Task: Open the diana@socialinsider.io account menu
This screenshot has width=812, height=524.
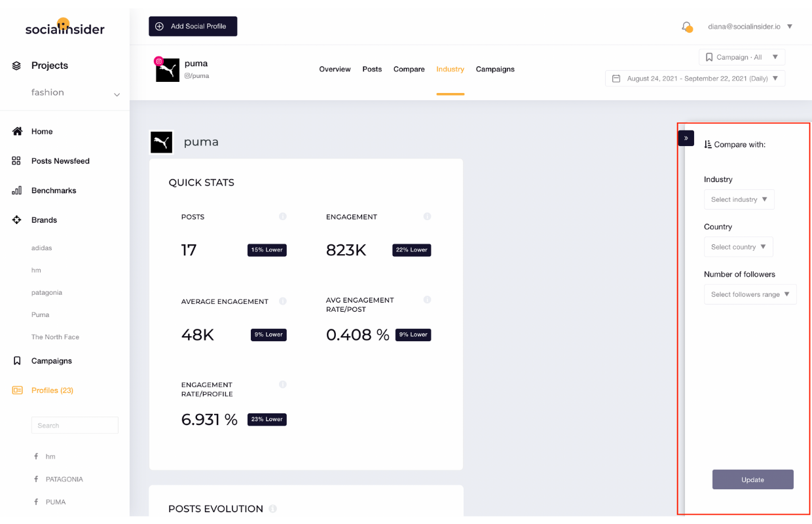Action: 750,27
